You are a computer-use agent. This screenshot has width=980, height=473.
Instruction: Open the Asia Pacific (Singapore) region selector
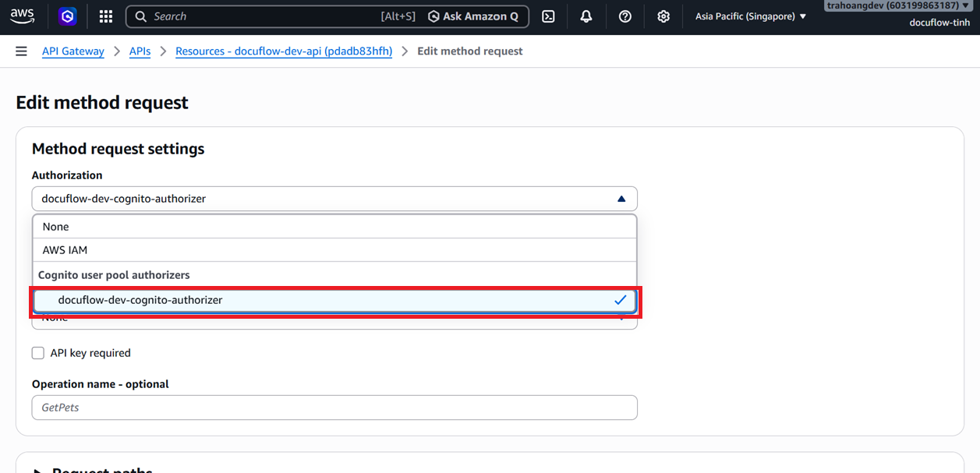point(751,16)
